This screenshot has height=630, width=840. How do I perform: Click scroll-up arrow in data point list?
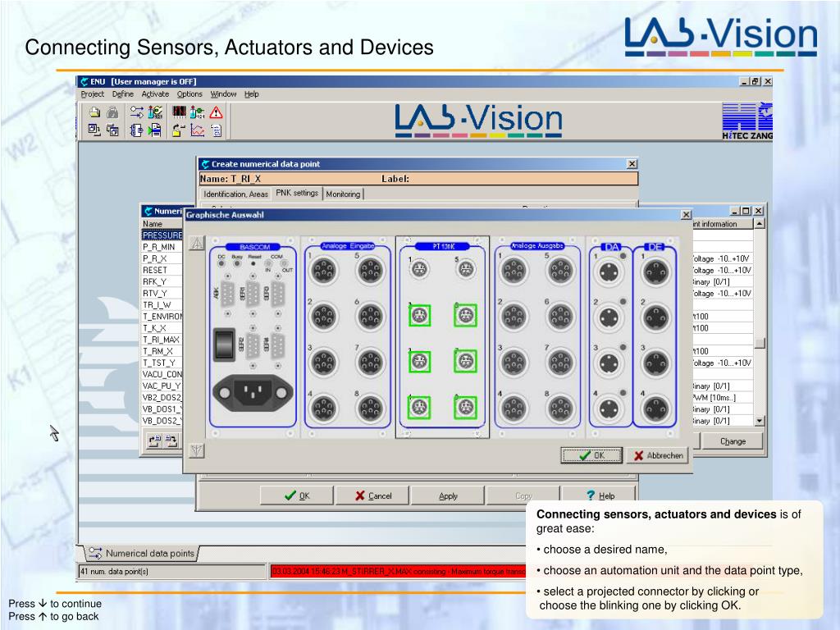[760, 223]
